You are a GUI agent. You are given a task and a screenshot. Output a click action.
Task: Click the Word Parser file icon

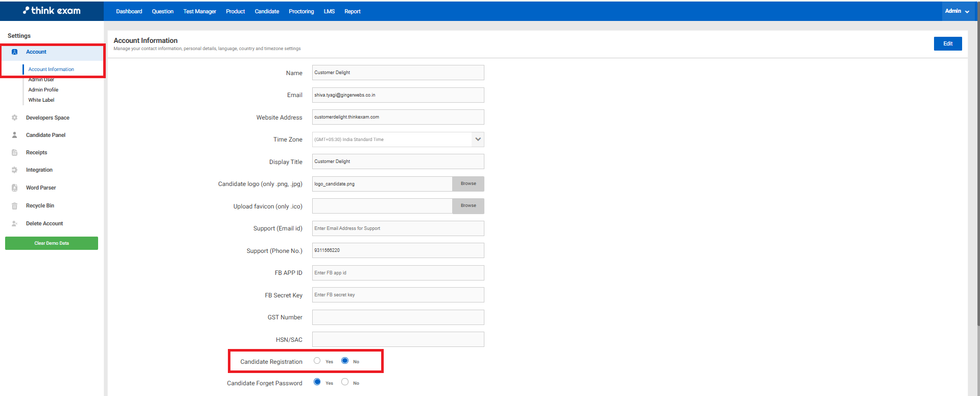pyautogui.click(x=14, y=188)
